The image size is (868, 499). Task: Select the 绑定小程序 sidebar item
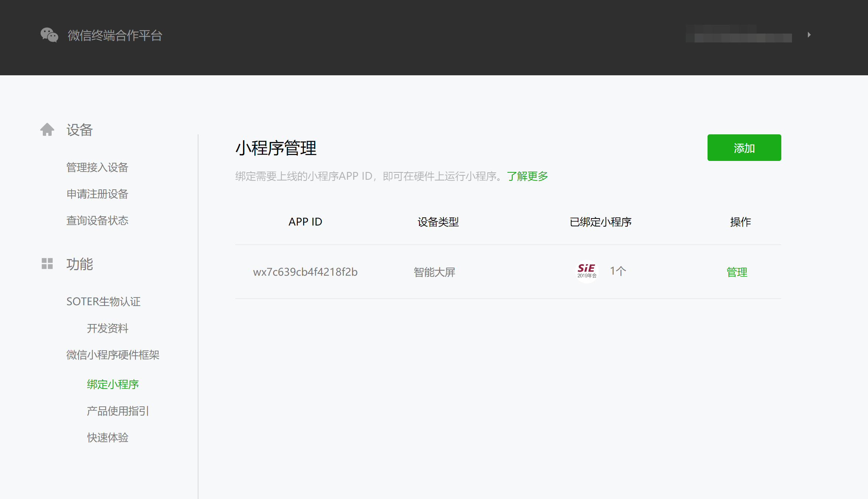pyautogui.click(x=113, y=384)
